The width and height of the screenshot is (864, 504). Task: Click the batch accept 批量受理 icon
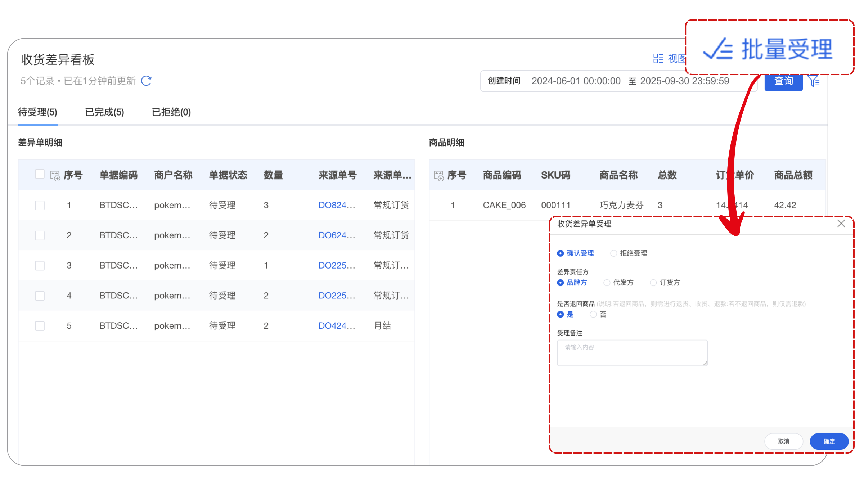(x=718, y=49)
